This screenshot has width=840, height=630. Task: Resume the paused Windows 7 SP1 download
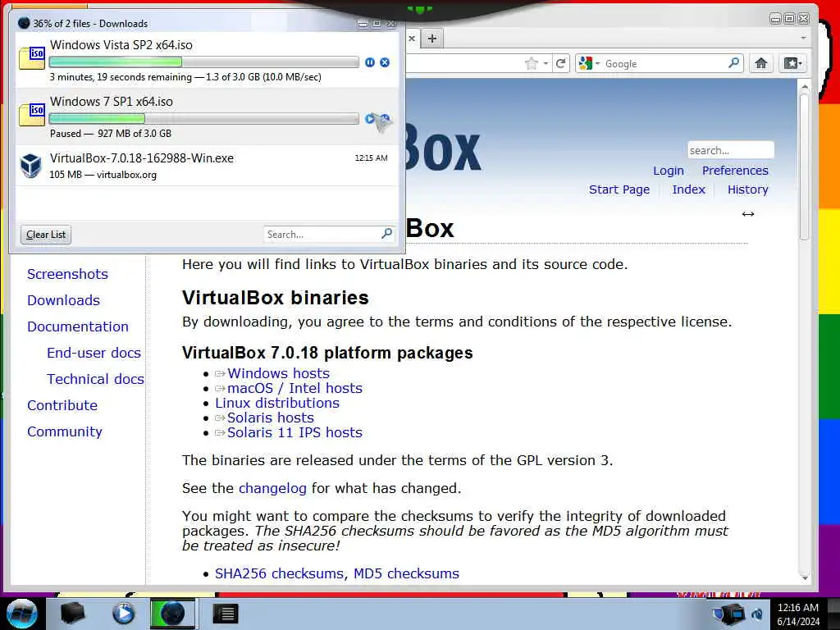370,119
